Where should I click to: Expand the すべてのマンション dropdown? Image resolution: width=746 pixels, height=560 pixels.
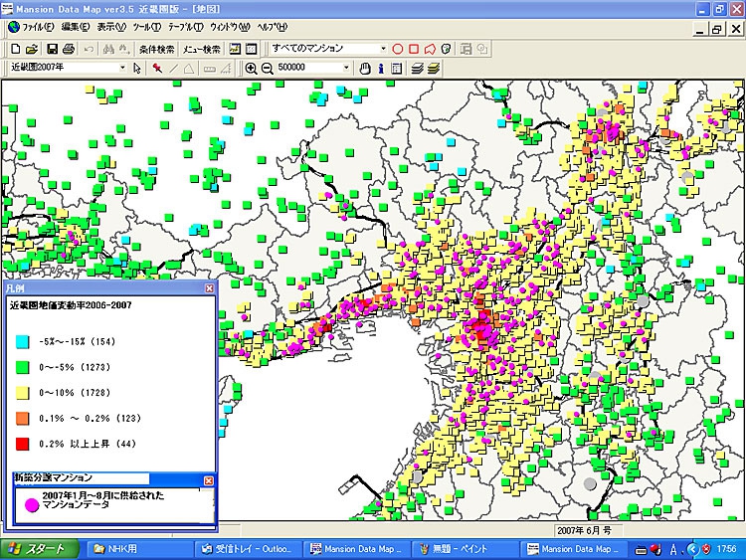pyautogui.click(x=383, y=49)
